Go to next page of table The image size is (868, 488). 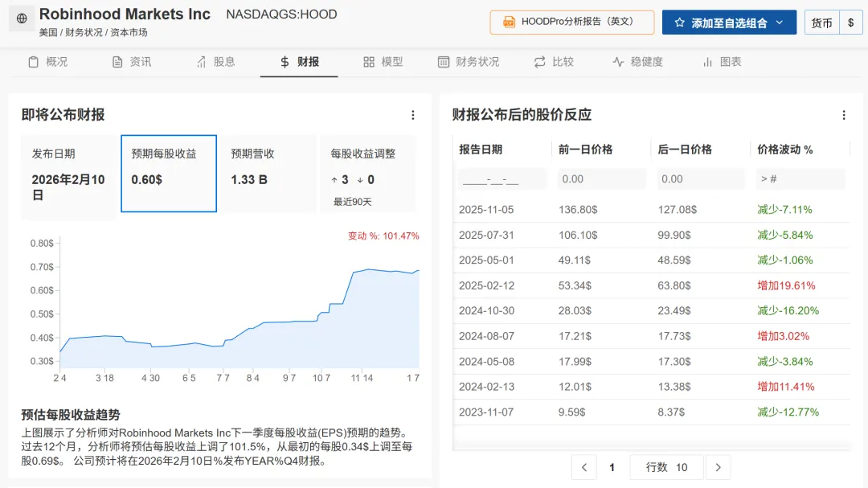(718, 468)
